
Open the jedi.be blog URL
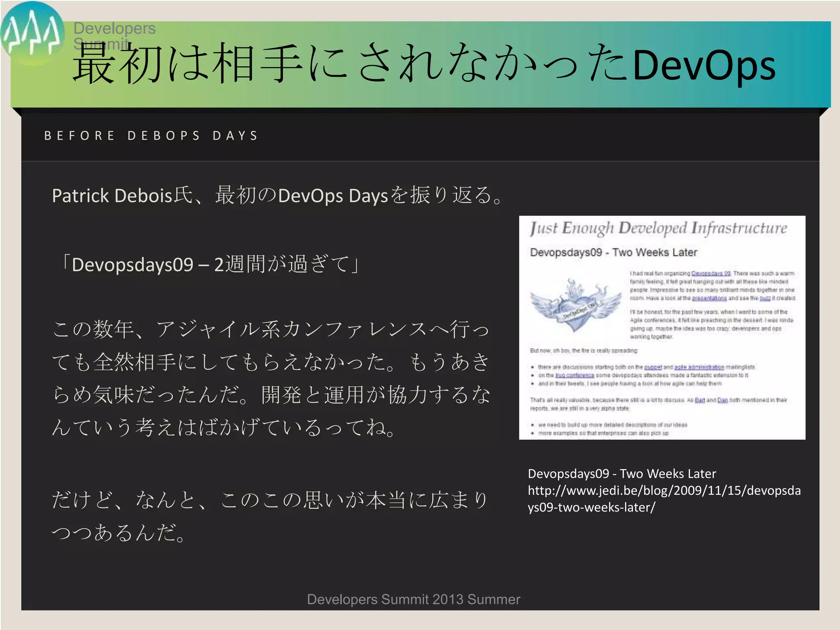664,499
